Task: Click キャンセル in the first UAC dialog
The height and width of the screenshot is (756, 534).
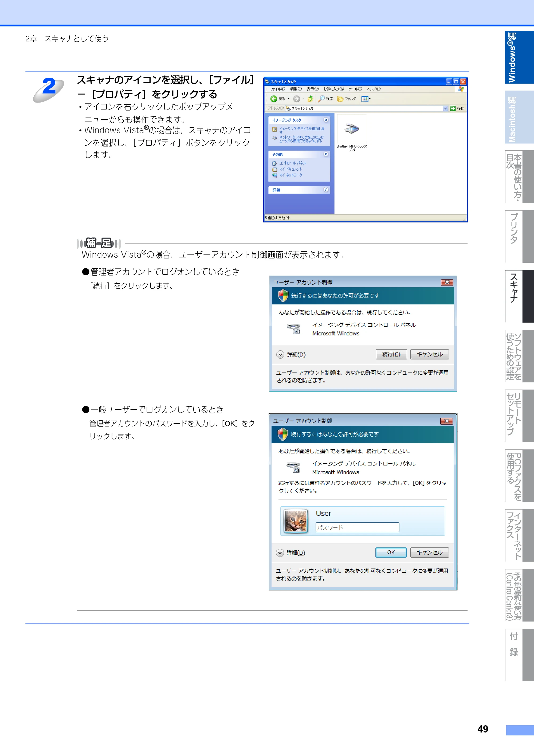Action: point(429,354)
